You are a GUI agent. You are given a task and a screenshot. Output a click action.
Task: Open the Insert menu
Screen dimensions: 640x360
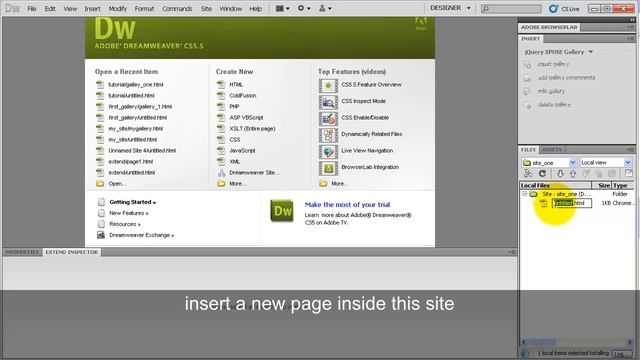pos(92,9)
